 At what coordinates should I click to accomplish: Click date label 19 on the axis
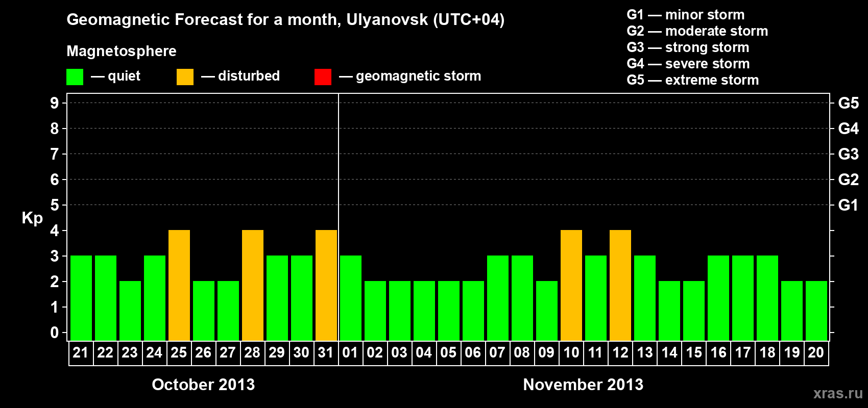point(792,352)
